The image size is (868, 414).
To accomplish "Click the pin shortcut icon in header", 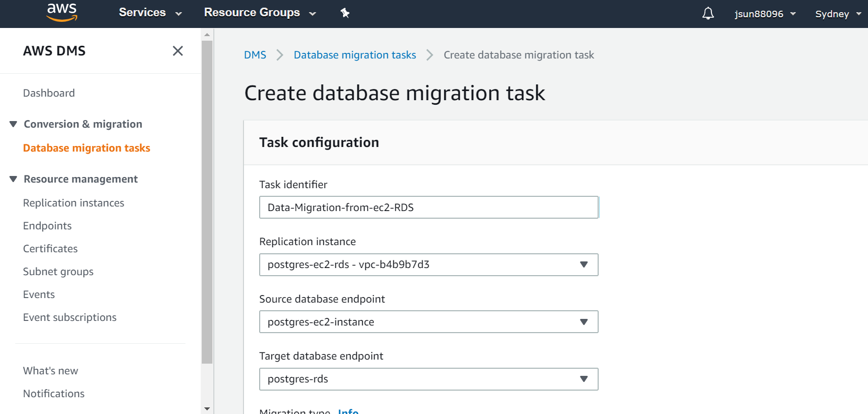I will (x=345, y=13).
